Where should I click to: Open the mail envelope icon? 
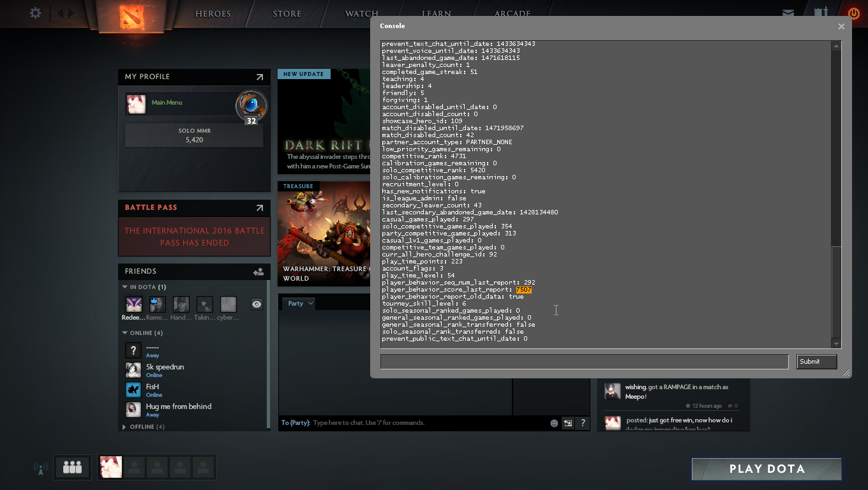[788, 13]
